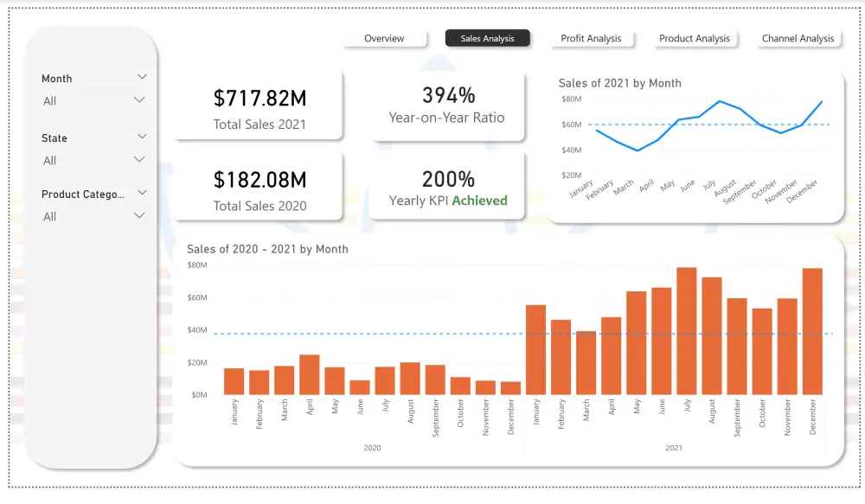Select the December 2020 bar
Image resolution: width=865 pixels, height=504 pixels.
coord(511,388)
